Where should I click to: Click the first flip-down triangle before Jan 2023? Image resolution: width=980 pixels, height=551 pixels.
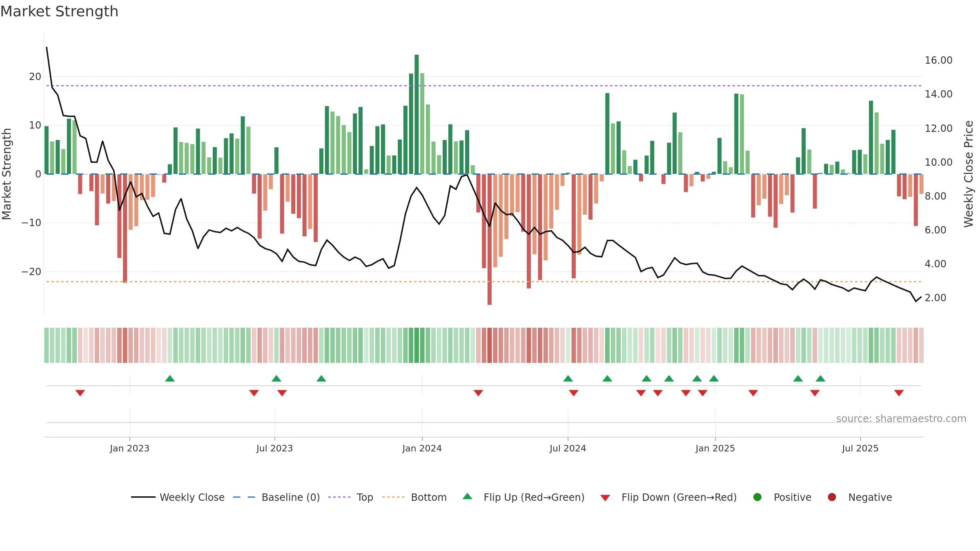[x=80, y=393]
